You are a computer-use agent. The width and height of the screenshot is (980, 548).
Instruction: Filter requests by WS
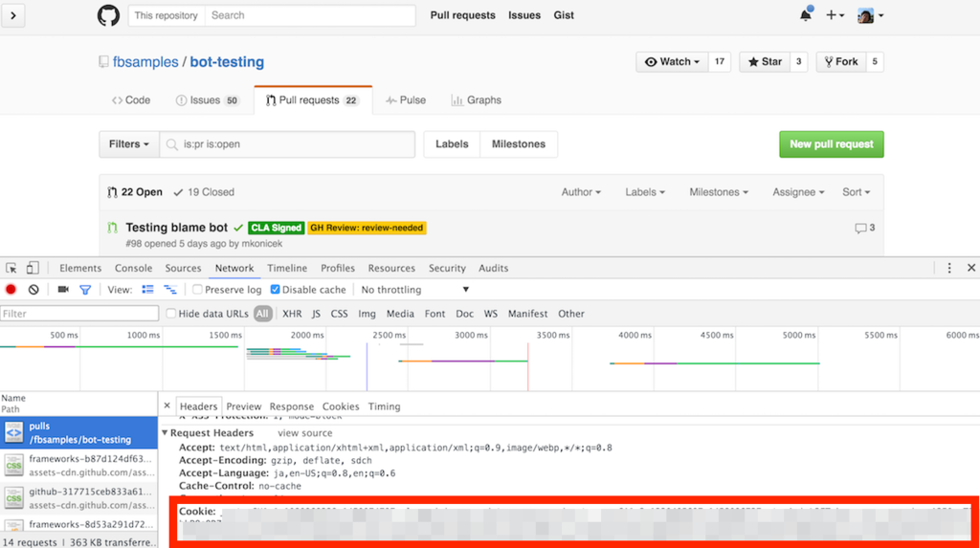point(491,314)
